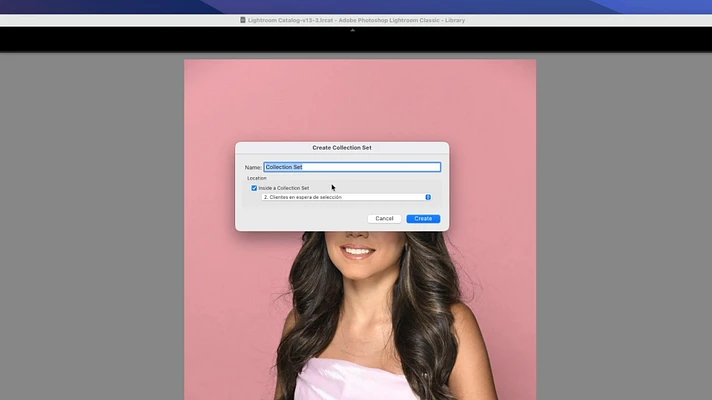This screenshot has height=400, width=712.
Task: Click into the Name text field
Action: click(352, 167)
